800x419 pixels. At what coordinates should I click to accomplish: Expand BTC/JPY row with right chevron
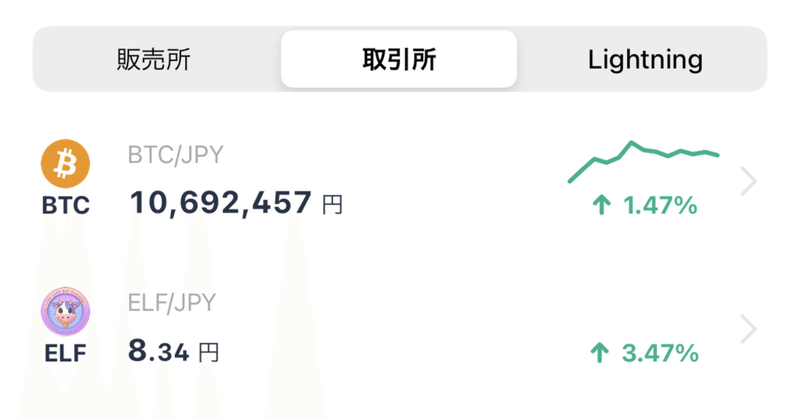click(x=748, y=181)
